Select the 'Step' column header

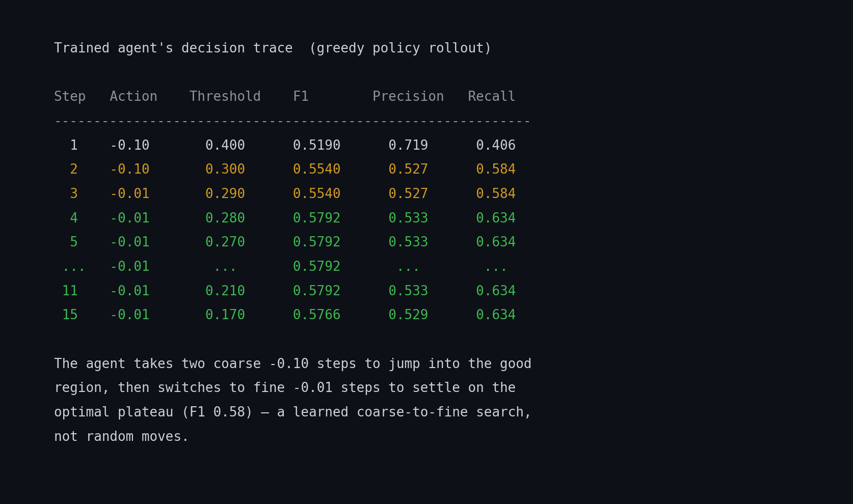pyautogui.click(x=70, y=97)
